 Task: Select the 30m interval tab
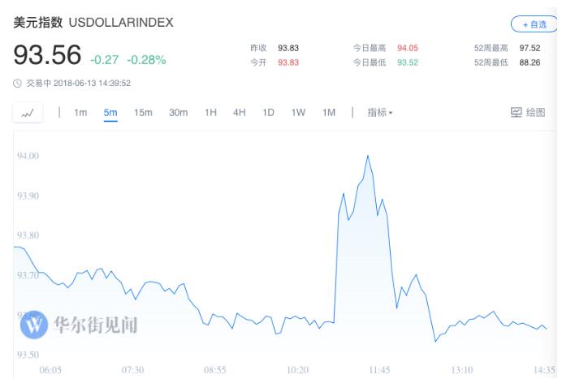pos(178,112)
